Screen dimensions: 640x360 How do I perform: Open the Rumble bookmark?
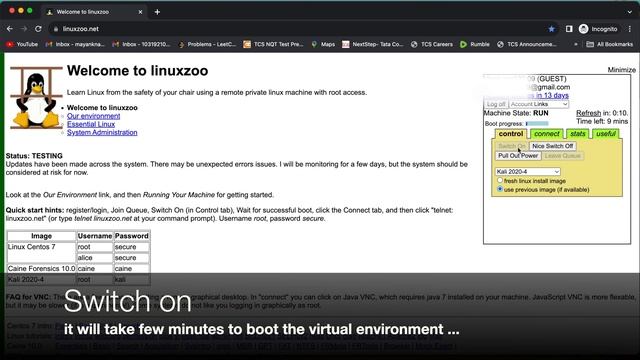475,44
